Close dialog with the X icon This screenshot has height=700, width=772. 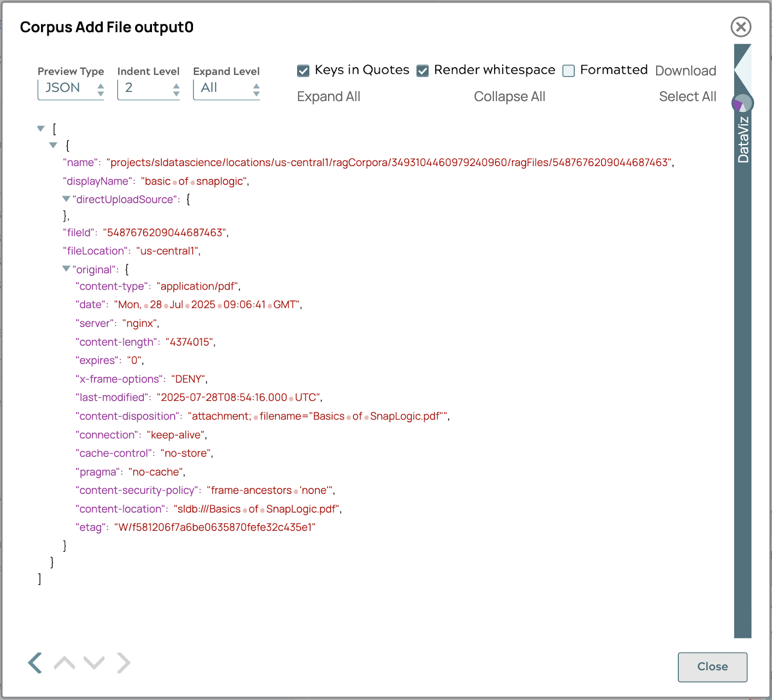coord(741,27)
